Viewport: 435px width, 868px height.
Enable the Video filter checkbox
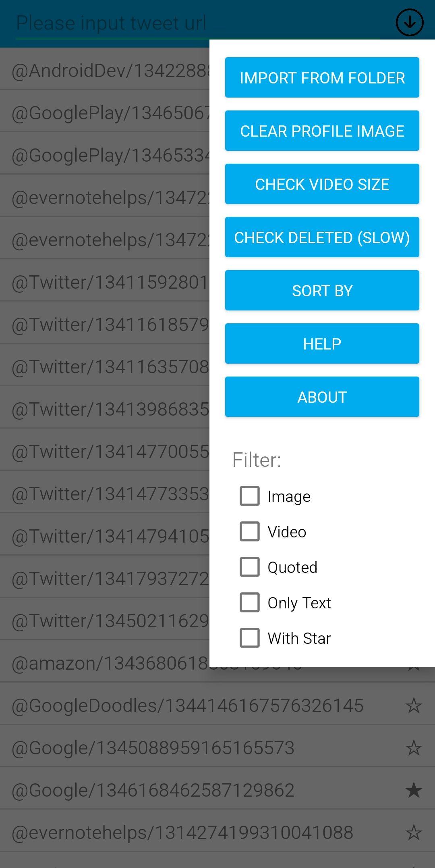250,531
